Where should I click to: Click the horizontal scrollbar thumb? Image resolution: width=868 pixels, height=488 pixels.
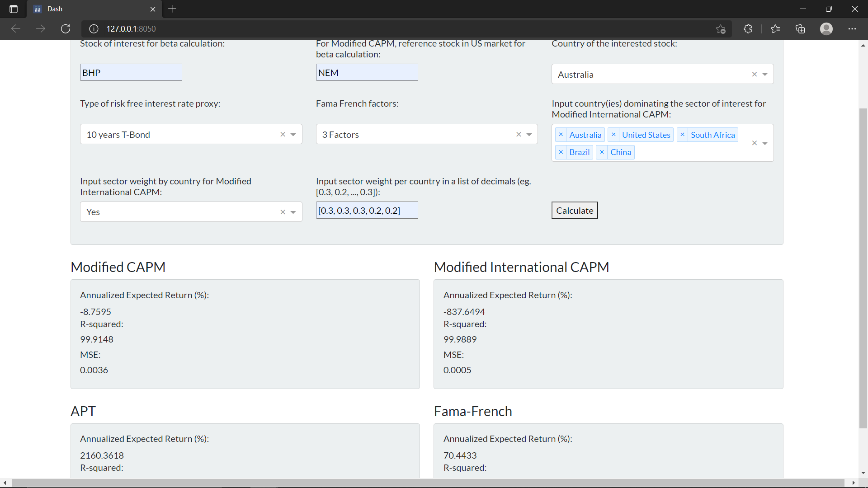coord(428,483)
